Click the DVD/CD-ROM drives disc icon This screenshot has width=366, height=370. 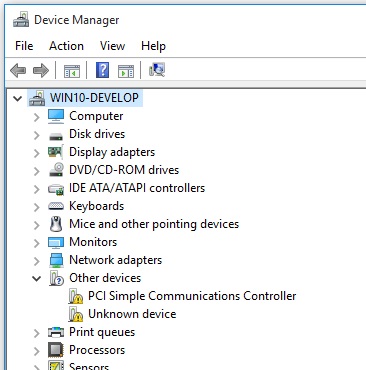[56, 170]
